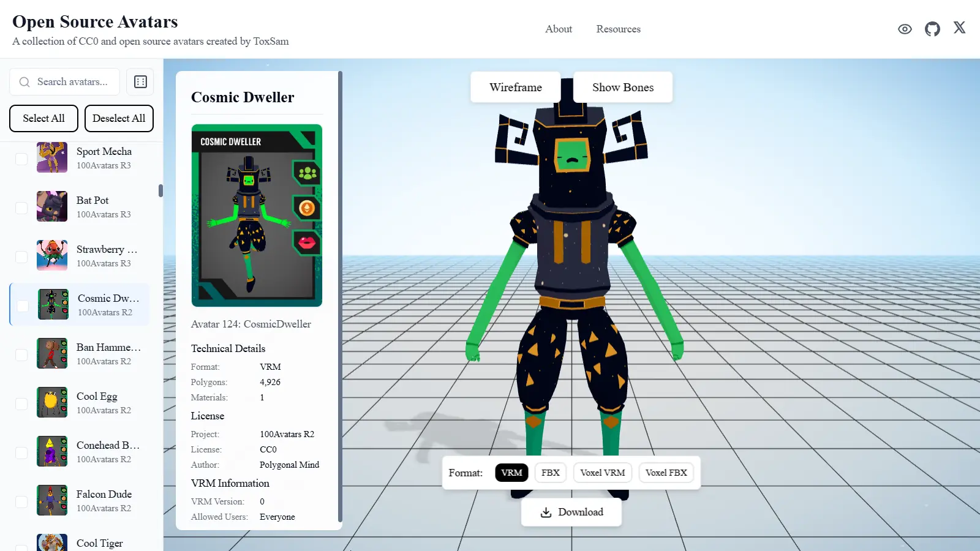Image resolution: width=980 pixels, height=551 pixels.
Task: Click the Open Source Avatars title link
Action: [x=95, y=21]
